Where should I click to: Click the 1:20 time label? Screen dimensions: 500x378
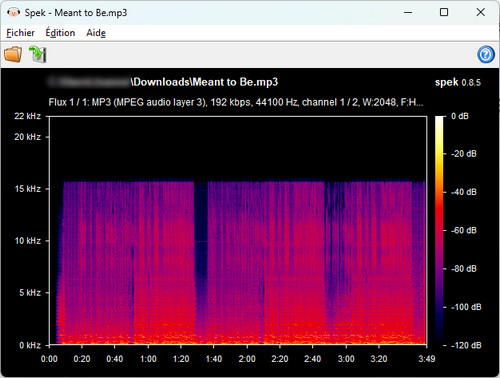181,359
